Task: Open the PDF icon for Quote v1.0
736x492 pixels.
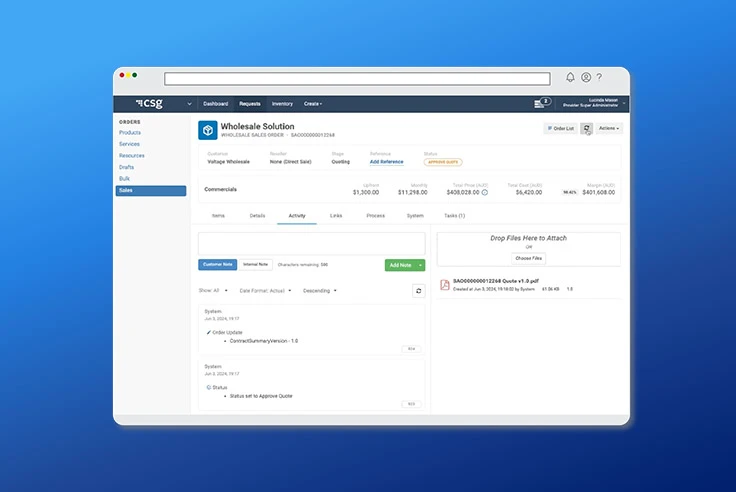Action: coord(445,284)
